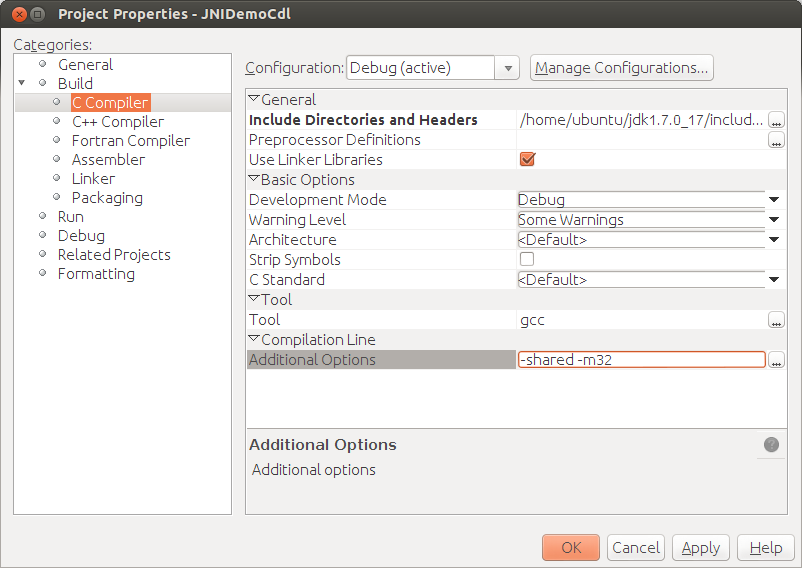Select Formatting category in tree

point(96,273)
